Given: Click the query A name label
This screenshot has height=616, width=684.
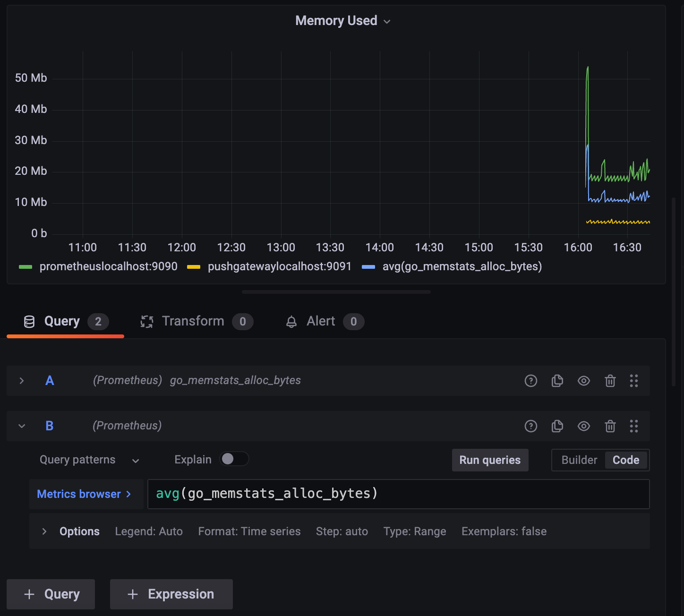Looking at the screenshot, I should coord(50,381).
